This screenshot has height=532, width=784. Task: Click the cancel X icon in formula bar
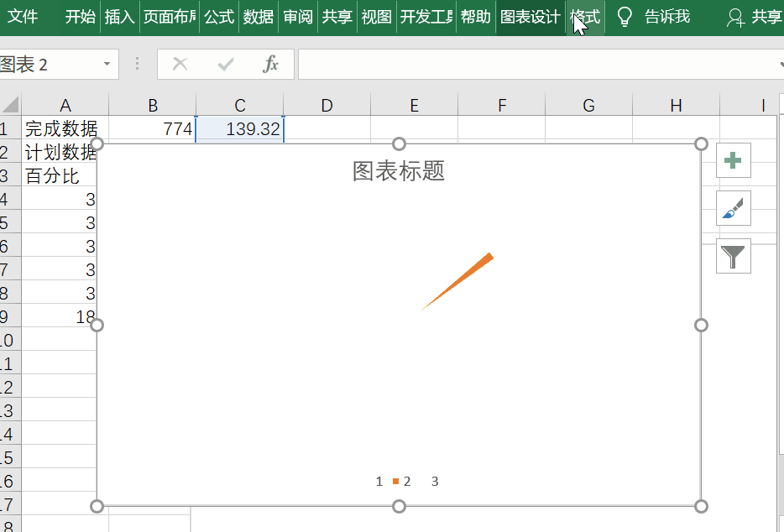click(x=180, y=64)
